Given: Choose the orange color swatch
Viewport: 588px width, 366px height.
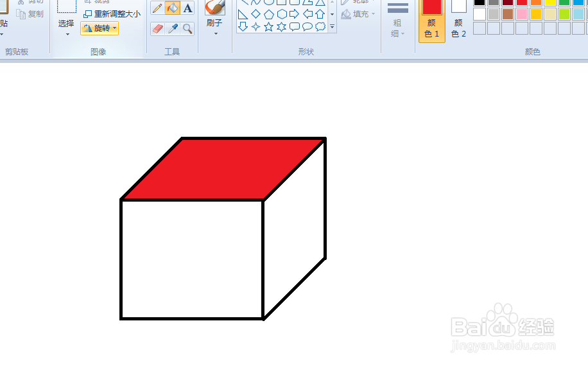Looking at the screenshot, I should click(x=536, y=3).
